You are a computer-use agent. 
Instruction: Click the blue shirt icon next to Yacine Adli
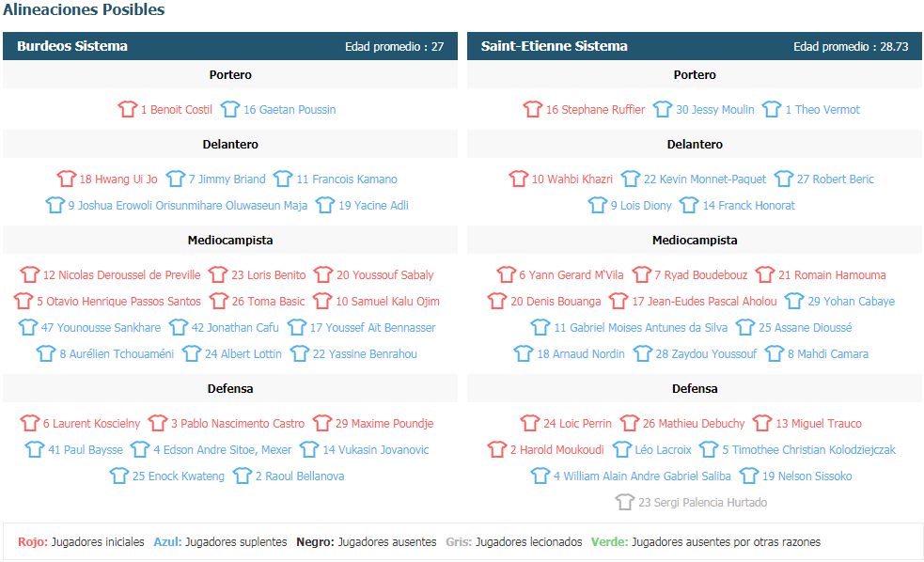(x=325, y=205)
